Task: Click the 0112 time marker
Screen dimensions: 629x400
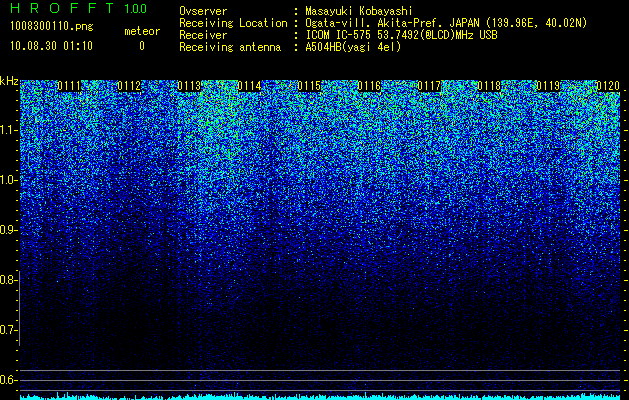Action: [x=129, y=86]
